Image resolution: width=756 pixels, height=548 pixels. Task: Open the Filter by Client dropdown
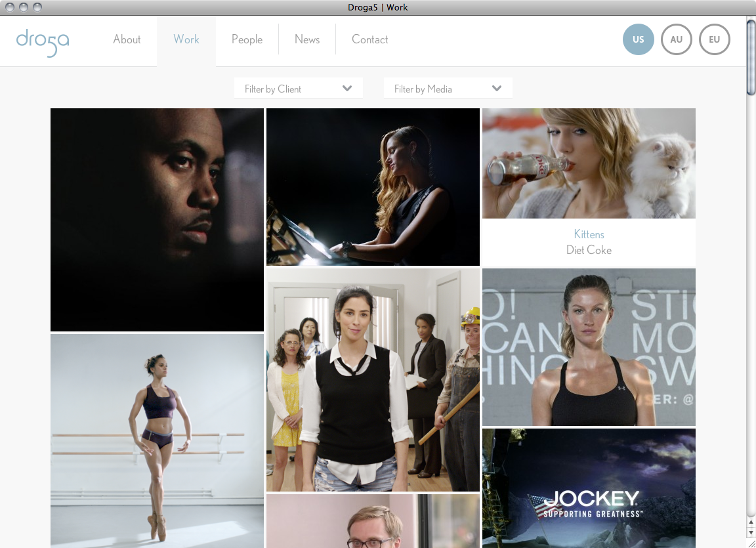[x=298, y=89]
